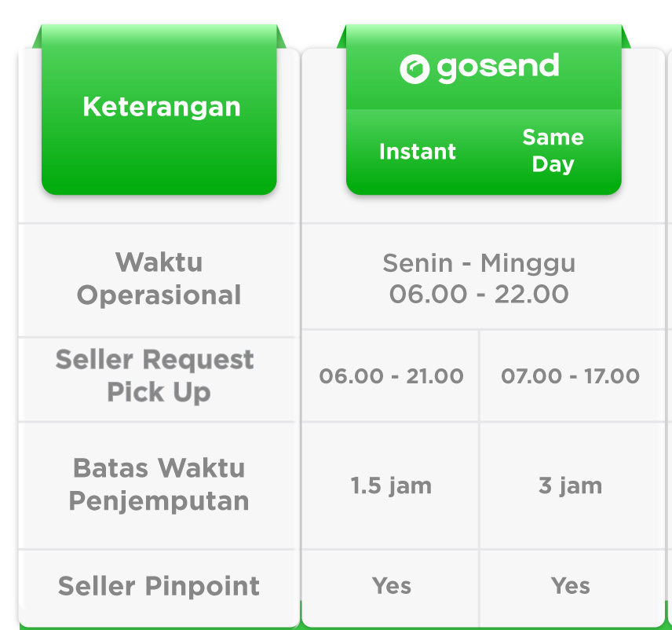Click the GoSend box logo icon
This screenshot has width=672, height=630.
pos(415,69)
